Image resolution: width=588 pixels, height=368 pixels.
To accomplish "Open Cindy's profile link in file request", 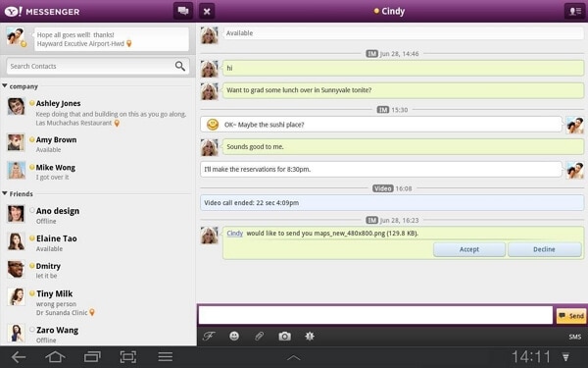I will (235, 234).
